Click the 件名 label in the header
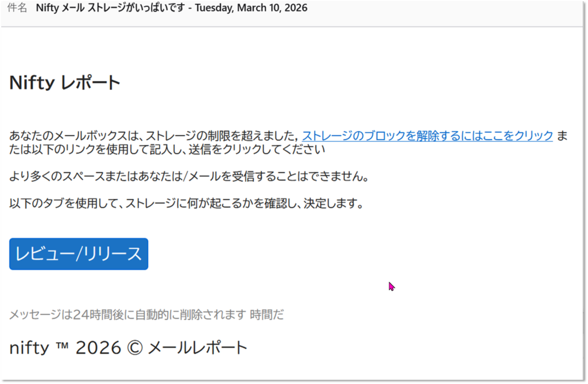The height and width of the screenshot is (384, 588). coord(17,7)
